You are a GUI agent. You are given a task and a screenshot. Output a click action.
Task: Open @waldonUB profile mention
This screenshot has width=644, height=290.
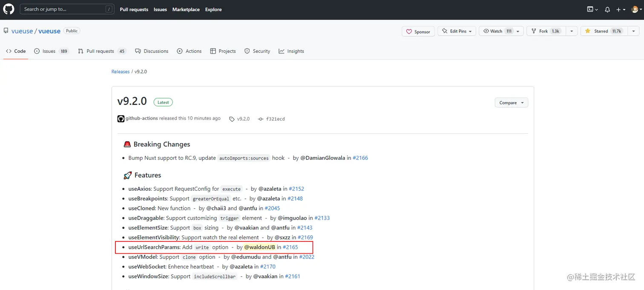click(260, 247)
